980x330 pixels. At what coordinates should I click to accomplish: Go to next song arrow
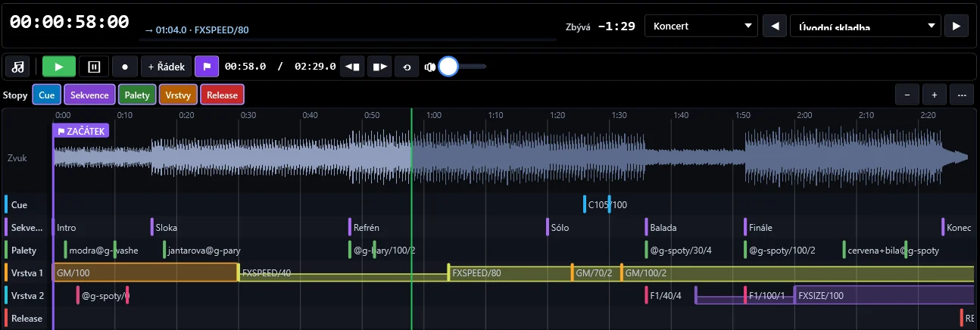(957, 26)
